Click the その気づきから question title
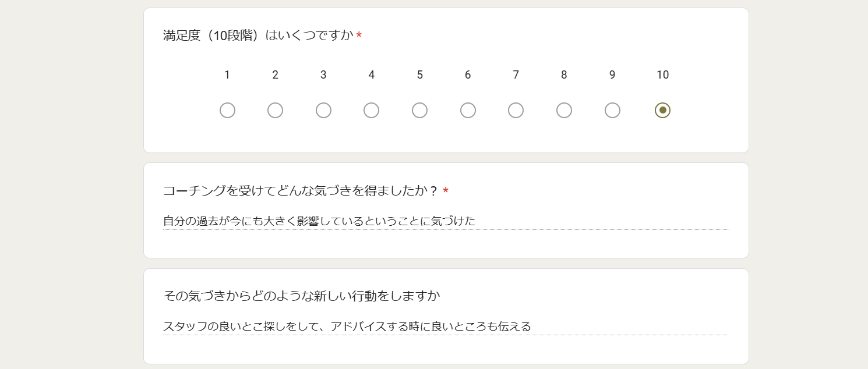868x369 pixels. [302, 296]
